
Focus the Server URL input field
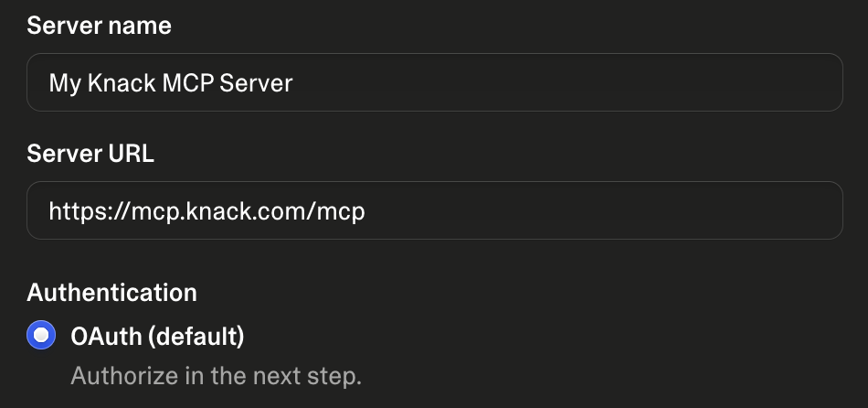(435, 210)
